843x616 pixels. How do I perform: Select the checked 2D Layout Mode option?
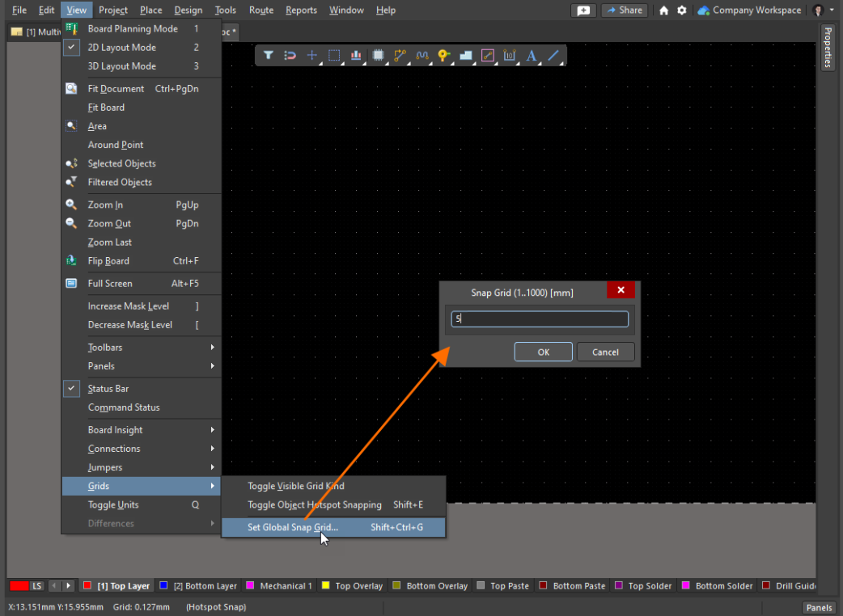click(x=121, y=48)
